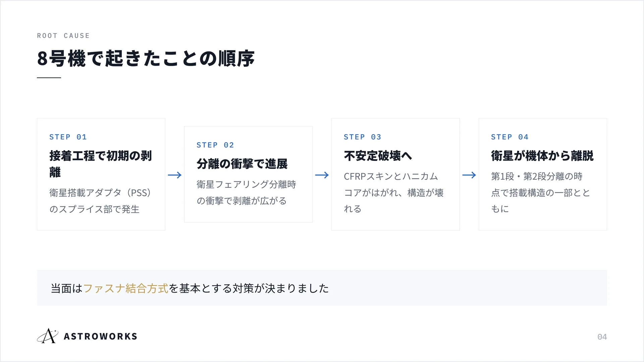The image size is (644, 362).
Task: Select the heading 衛星が機体から離脱
Action: coord(542,156)
